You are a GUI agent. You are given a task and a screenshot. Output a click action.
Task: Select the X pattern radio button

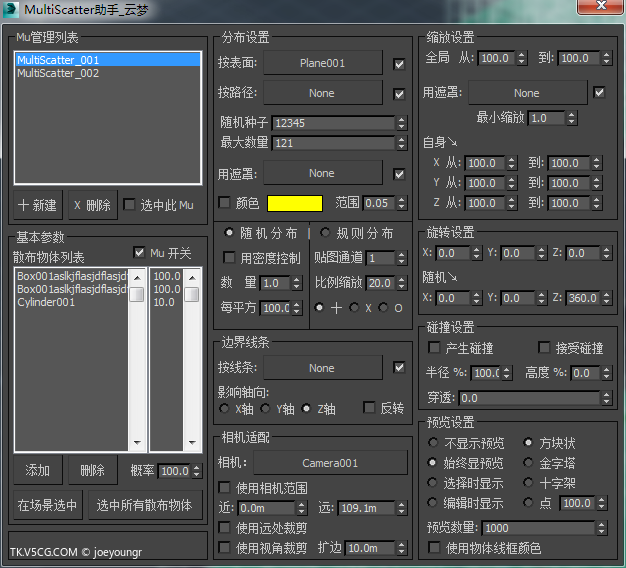(354, 307)
